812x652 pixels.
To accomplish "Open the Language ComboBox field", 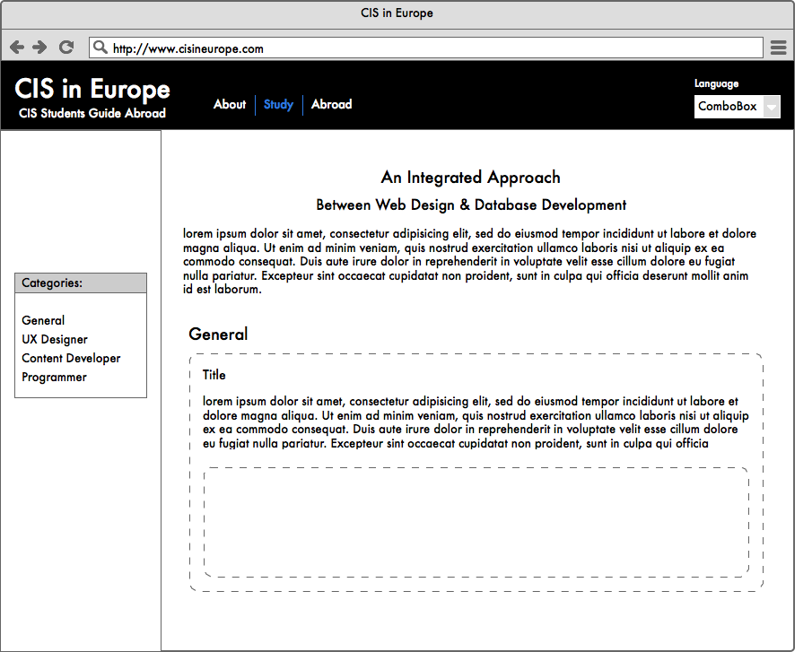I will point(728,107).
